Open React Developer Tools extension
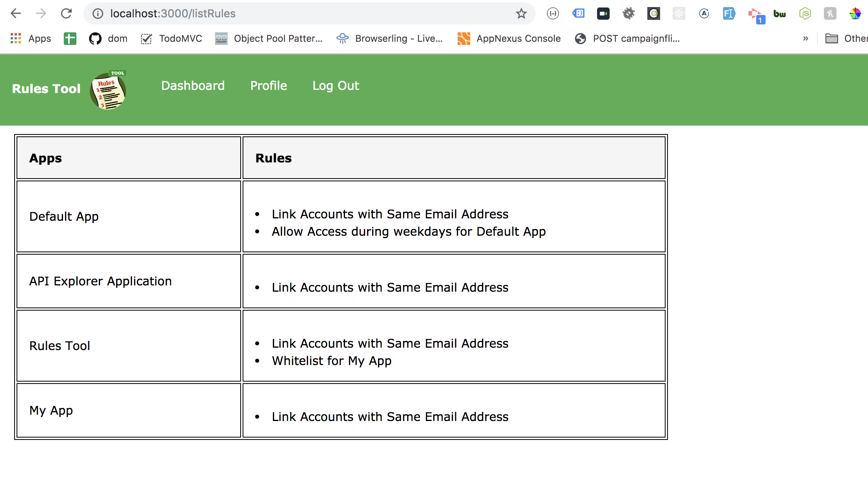The height and width of the screenshot is (503, 868). (679, 14)
